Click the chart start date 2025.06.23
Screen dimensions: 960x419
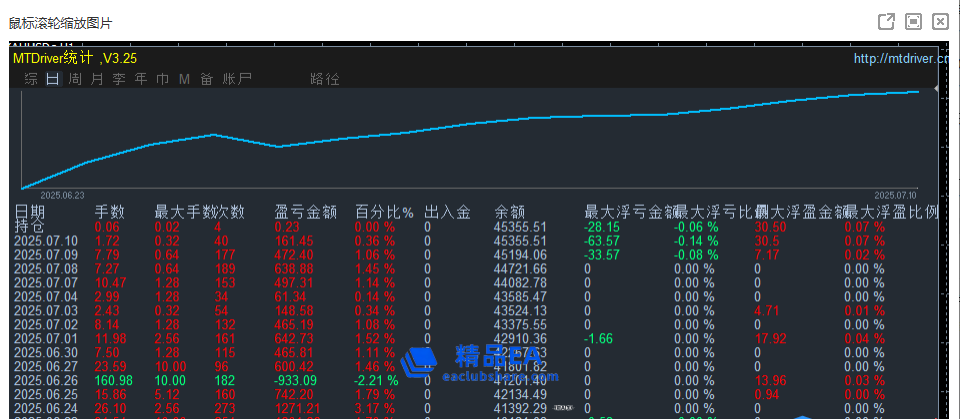(62, 195)
